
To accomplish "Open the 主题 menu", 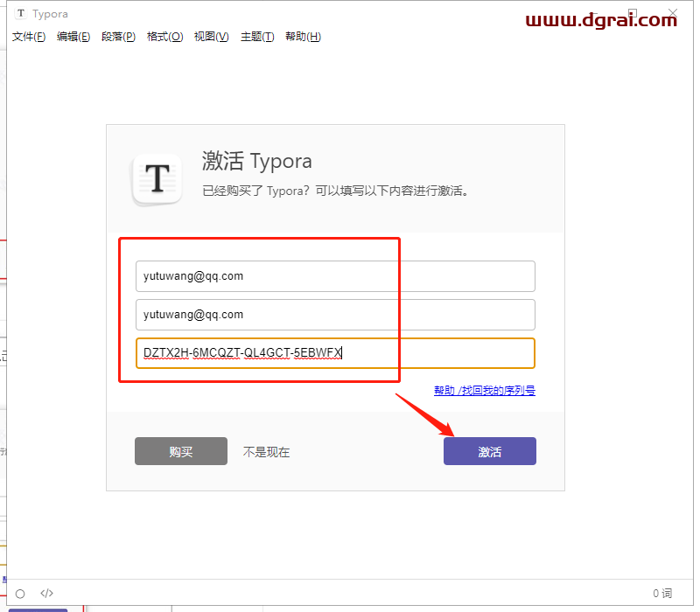I will point(255,37).
